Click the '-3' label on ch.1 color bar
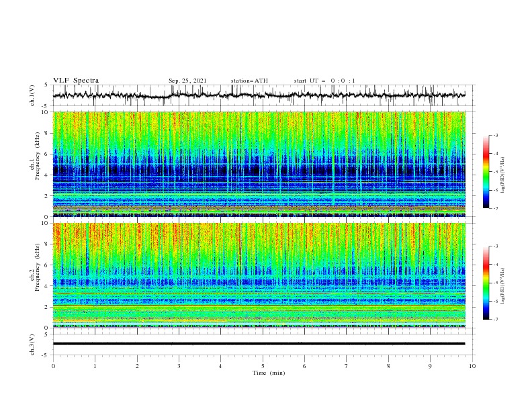532x411 pixels. click(x=496, y=135)
